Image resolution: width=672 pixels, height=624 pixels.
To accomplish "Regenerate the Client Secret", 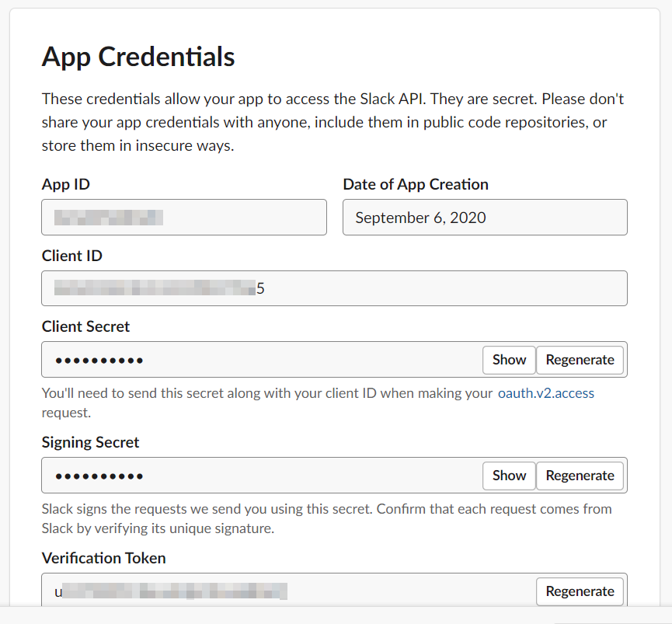I will (580, 360).
